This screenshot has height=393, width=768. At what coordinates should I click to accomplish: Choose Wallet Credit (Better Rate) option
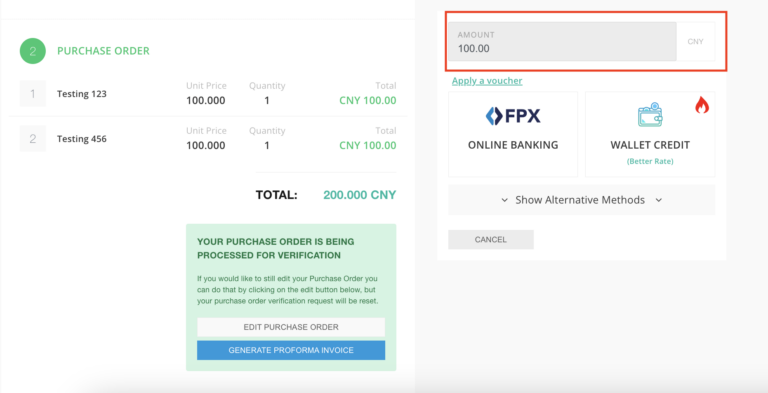click(650, 134)
